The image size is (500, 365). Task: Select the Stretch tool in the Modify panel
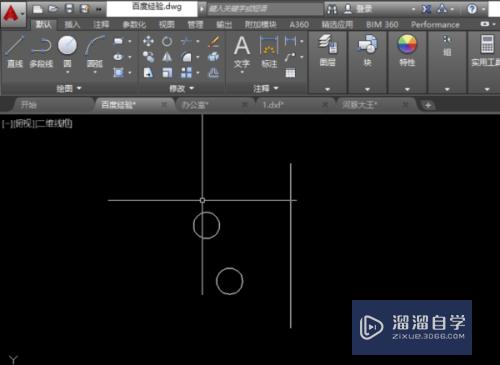point(148,73)
